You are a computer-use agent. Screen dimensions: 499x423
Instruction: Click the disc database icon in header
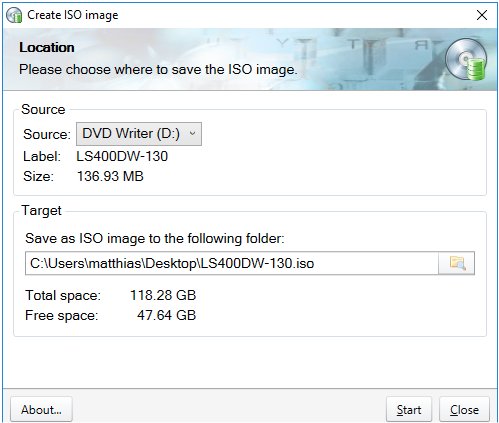coord(466,59)
